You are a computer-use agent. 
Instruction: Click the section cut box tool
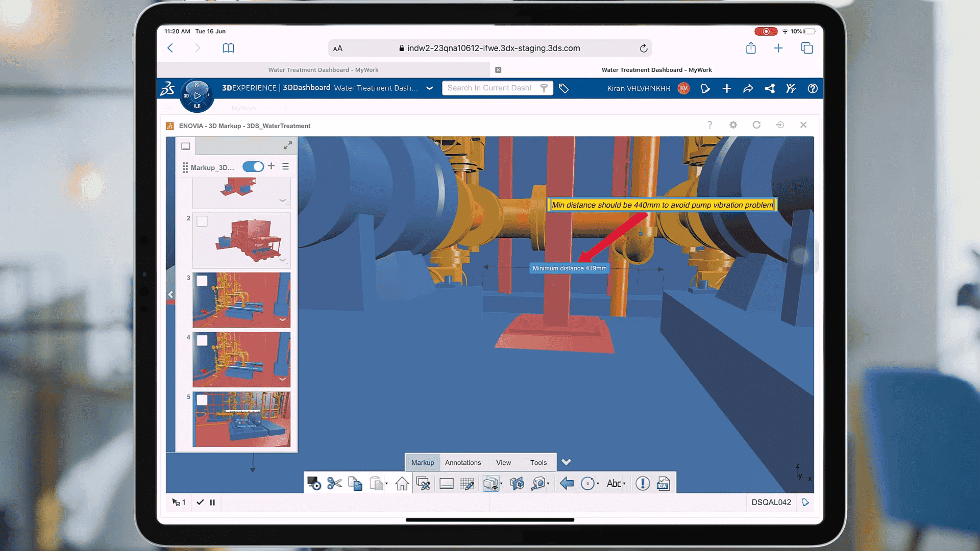[517, 483]
